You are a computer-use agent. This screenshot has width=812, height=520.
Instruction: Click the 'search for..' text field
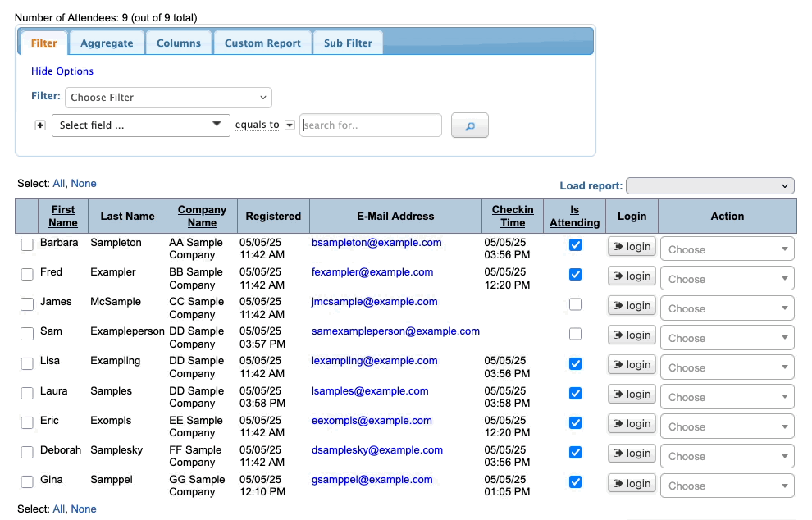371,125
